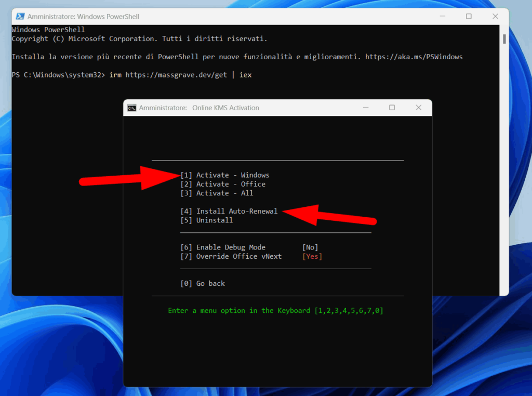Minimize the Online KMS Activation window
Screen dimensions: 532x396
pos(366,108)
